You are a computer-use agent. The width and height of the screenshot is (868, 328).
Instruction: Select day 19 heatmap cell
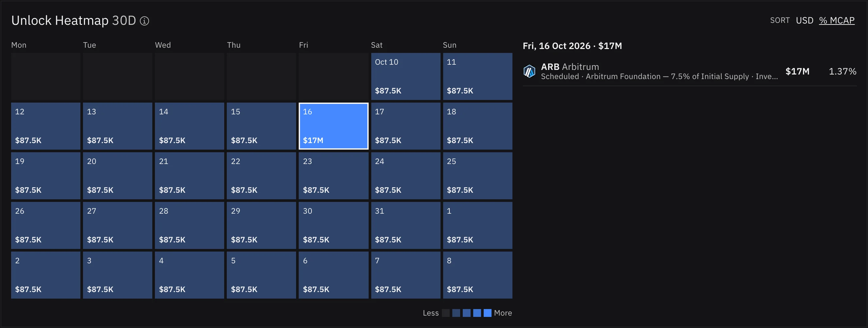click(x=46, y=176)
